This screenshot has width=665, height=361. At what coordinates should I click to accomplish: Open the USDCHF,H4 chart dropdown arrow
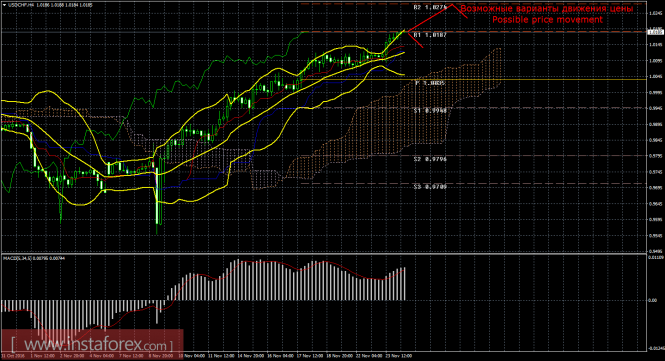(x=4, y=5)
